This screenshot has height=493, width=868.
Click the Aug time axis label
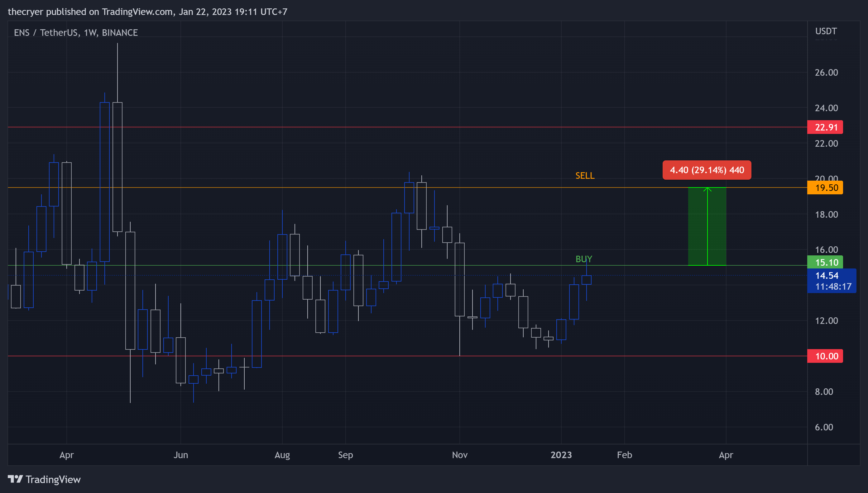[x=282, y=455]
